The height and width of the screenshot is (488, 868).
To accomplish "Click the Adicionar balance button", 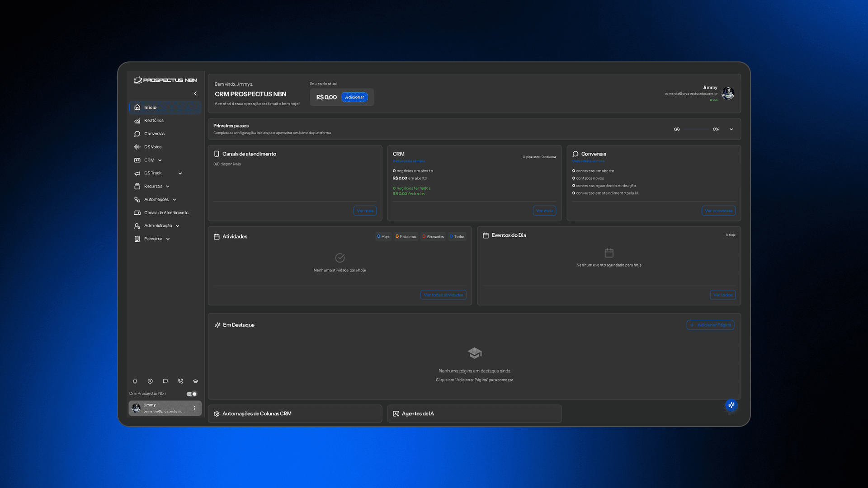I will pyautogui.click(x=354, y=97).
